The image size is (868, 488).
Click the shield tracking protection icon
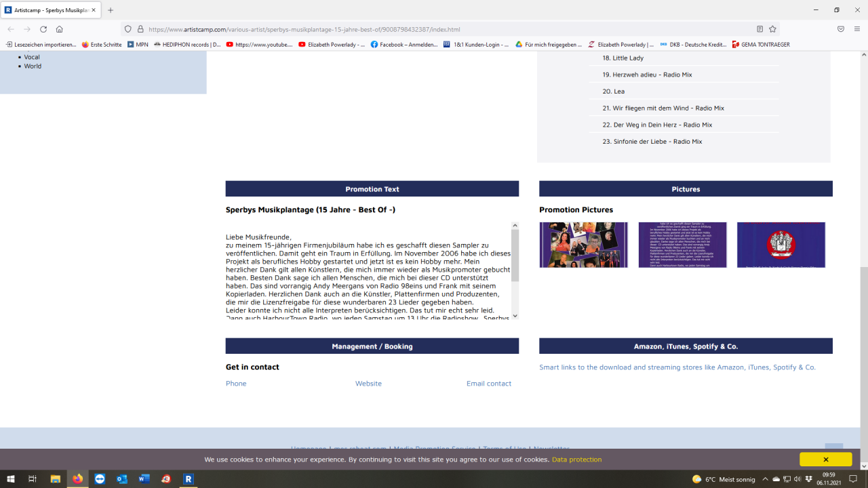pos(128,29)
